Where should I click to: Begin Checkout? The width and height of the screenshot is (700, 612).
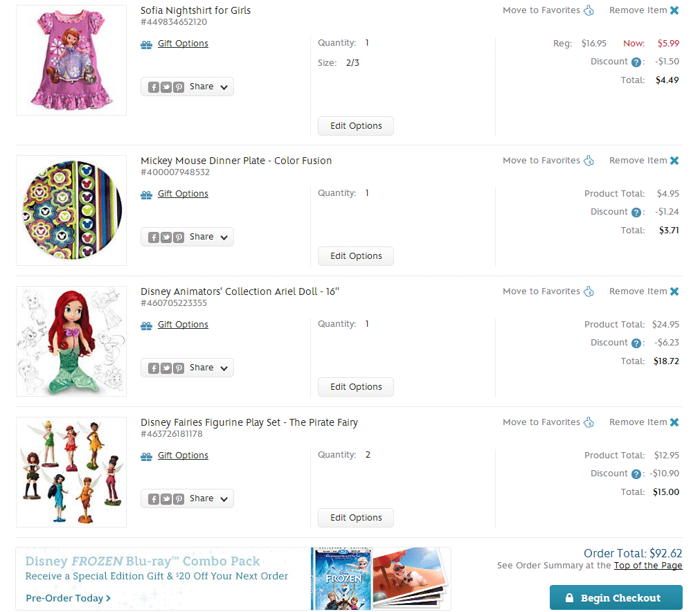pos(616,597)
